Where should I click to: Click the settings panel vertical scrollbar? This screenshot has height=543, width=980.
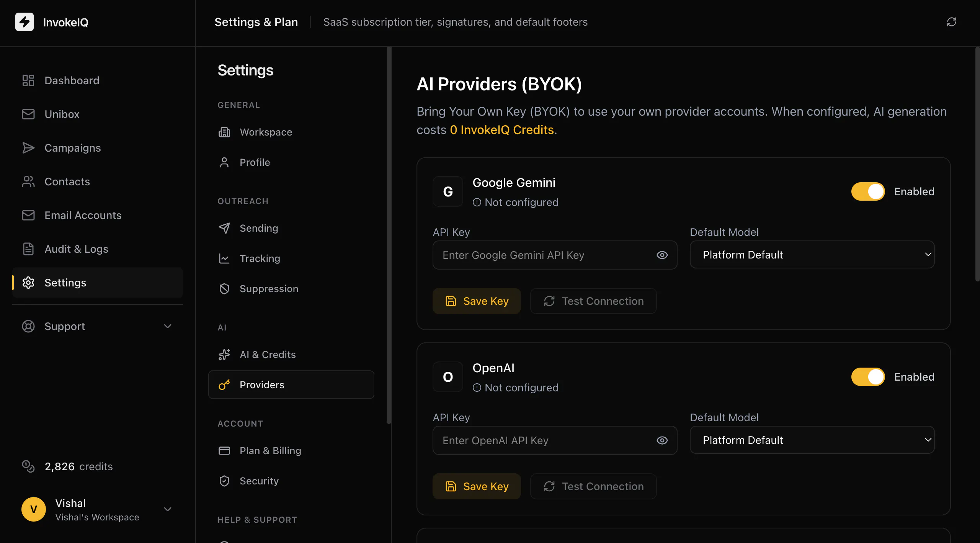click(389, 235)
